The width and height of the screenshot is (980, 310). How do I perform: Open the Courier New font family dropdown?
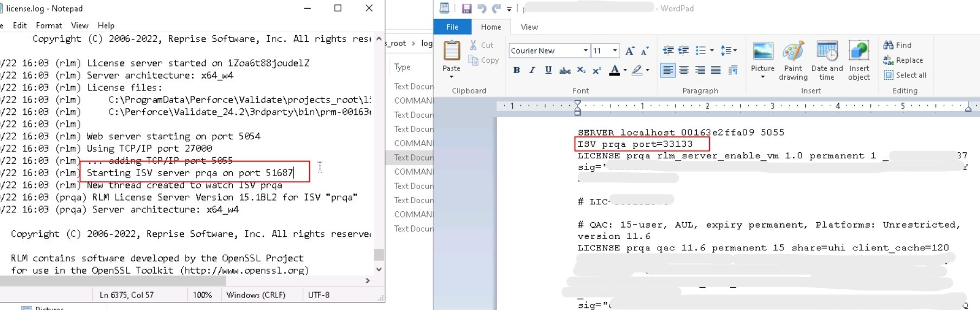tap(586, 51)
